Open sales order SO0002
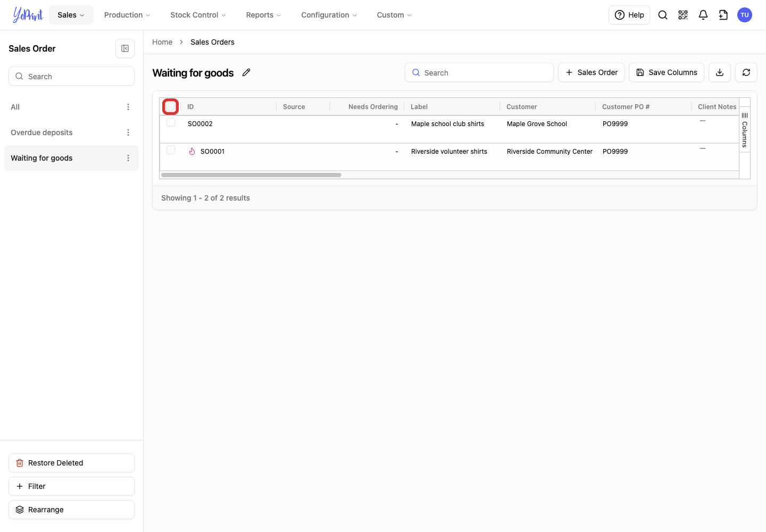Screen dimensions: 766x532 [x=200, y=124]
